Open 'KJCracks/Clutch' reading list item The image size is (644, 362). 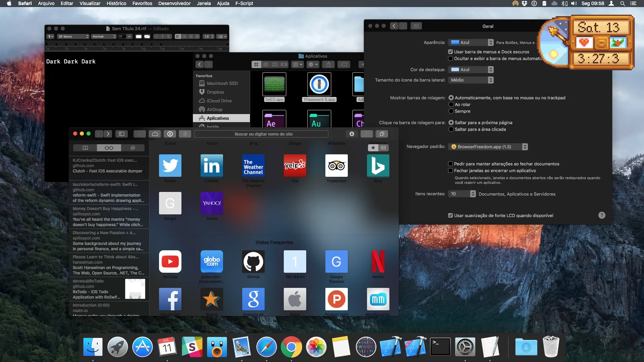[x=109, y=166]
